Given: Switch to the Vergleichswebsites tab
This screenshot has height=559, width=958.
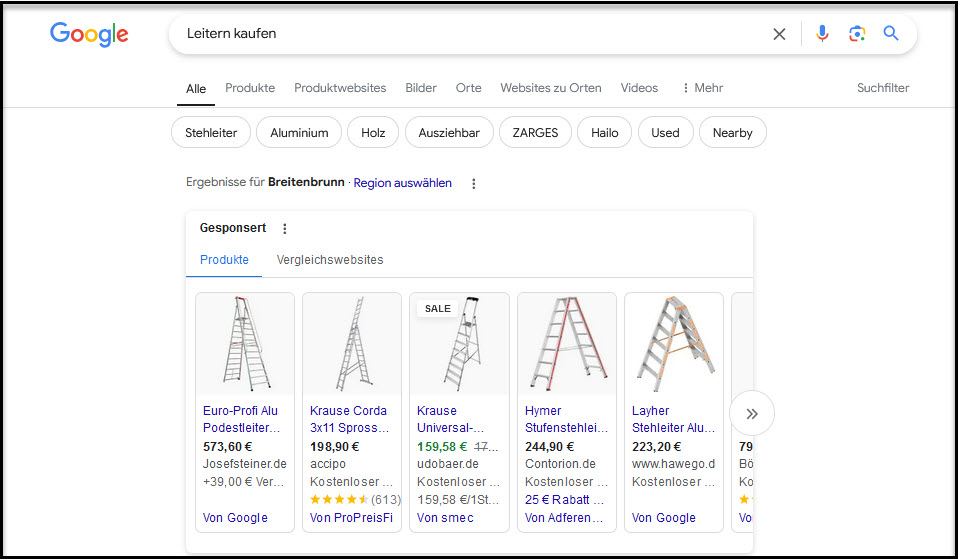Looking at the screenshot, I should [330, 260].
